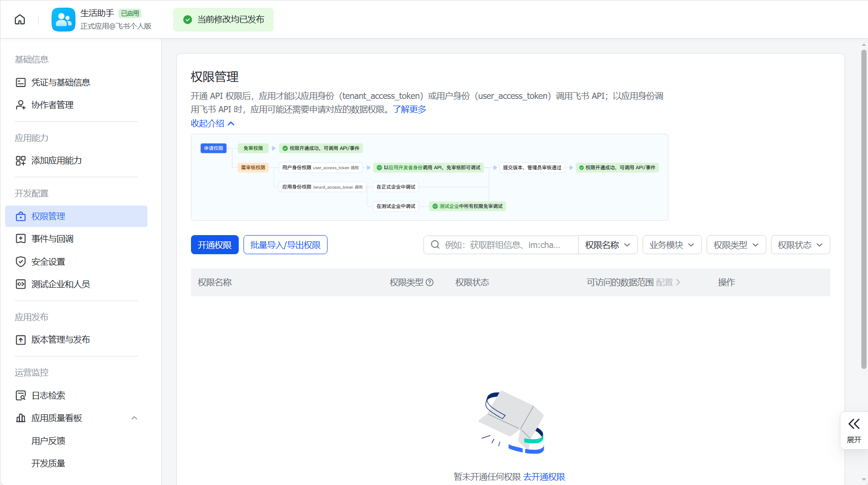Expand the right panel via 展开
The image size is (868, 485).
(854, 430)
